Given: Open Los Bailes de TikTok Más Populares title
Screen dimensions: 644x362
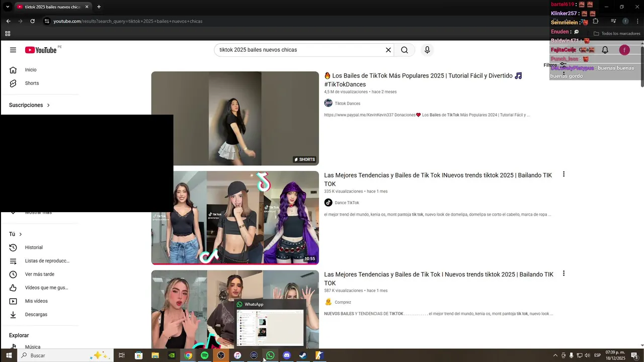Looking at the screenshot, I should 424,80.
